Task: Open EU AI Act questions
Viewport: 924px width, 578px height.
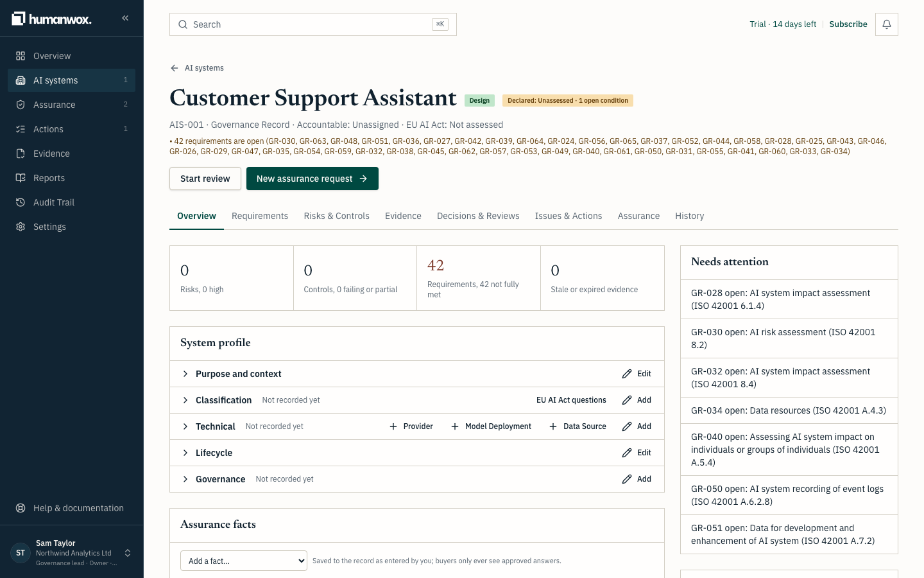Action: [571, 400]
